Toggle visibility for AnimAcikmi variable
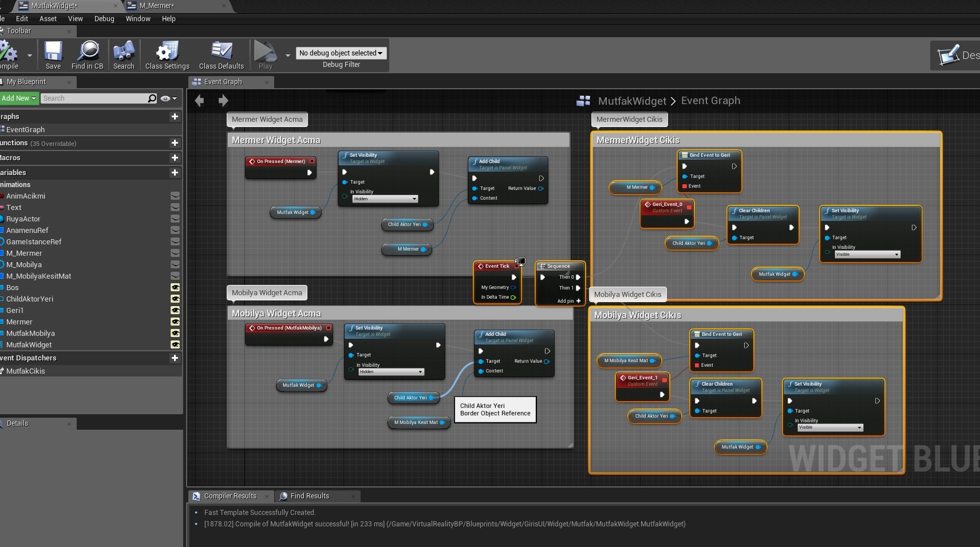Viewport: 980px width, 547px height. pos(175,196)
